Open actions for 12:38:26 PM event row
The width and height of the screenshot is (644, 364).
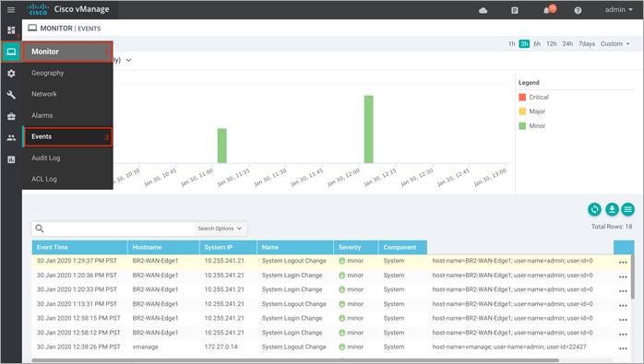[623, 348]
